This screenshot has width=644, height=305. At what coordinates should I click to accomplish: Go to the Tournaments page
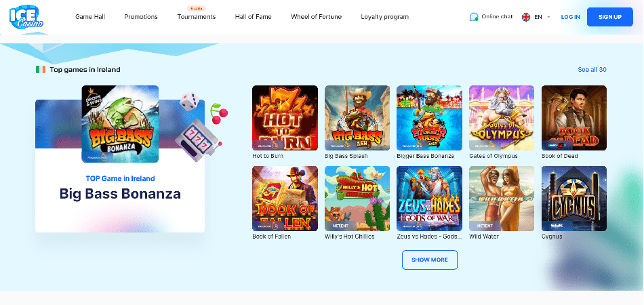(197, 17)
